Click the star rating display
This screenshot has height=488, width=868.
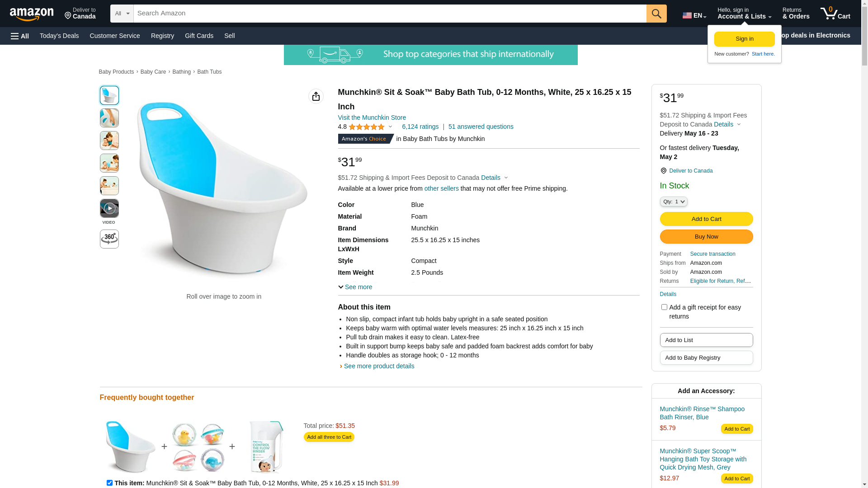coord(367,127)
